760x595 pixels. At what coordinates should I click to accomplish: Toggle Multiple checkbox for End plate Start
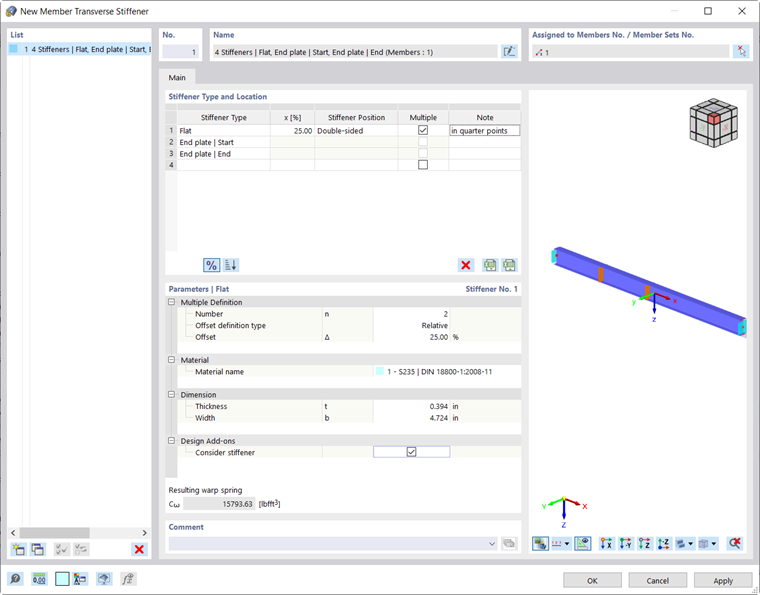[x=423, y=142]
